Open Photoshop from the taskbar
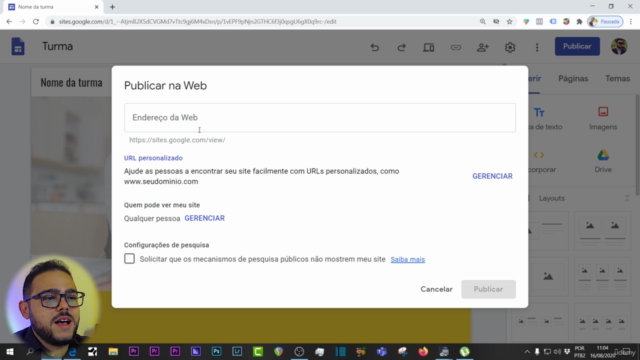 coord(216,351)
